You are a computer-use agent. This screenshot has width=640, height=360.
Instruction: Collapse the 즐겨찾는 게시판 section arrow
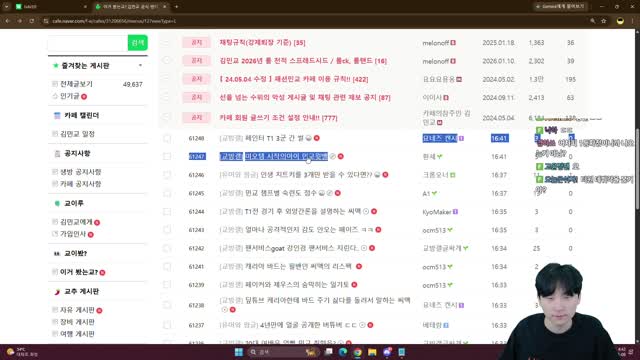[140, 65]
